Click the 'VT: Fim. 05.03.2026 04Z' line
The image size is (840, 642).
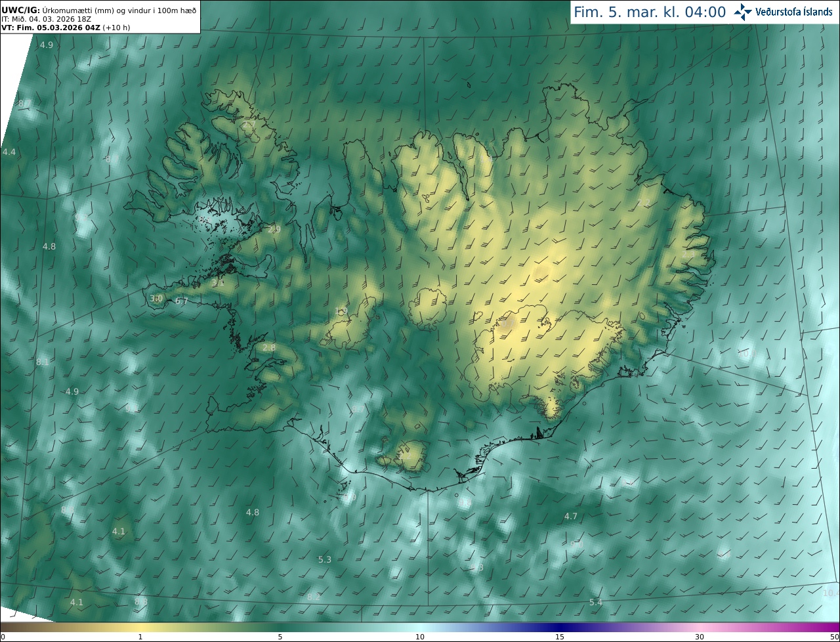point(66,28)
